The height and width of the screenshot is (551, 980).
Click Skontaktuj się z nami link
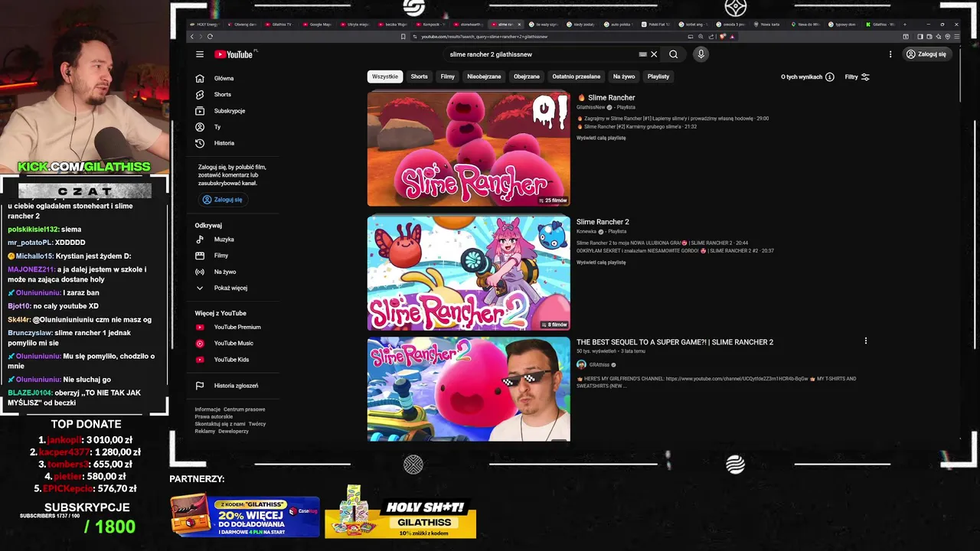(220, 423)
